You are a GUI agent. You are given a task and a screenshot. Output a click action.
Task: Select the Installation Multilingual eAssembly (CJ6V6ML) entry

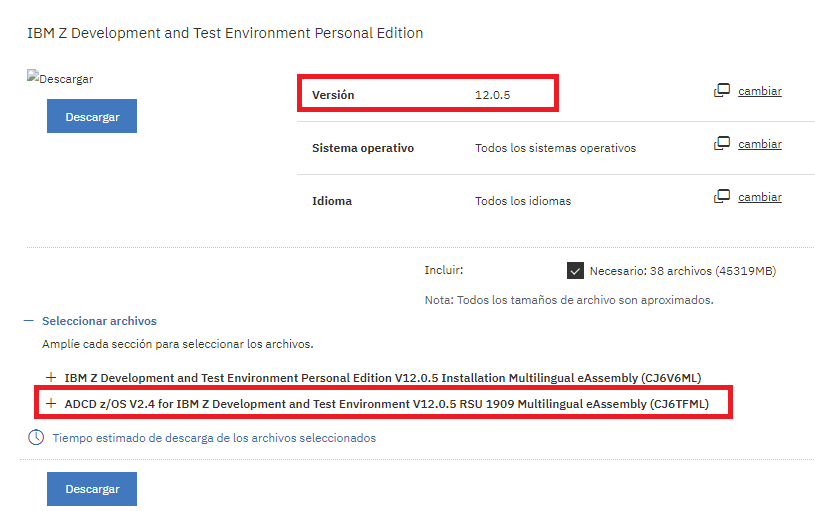(383, 378)
